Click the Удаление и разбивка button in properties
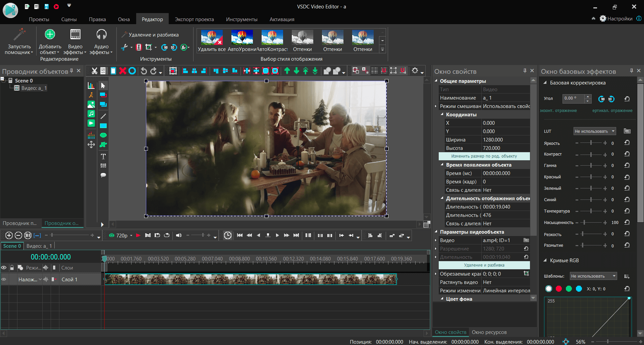The height and width of the screenshot is (345, 644). [x=484, y=265]
